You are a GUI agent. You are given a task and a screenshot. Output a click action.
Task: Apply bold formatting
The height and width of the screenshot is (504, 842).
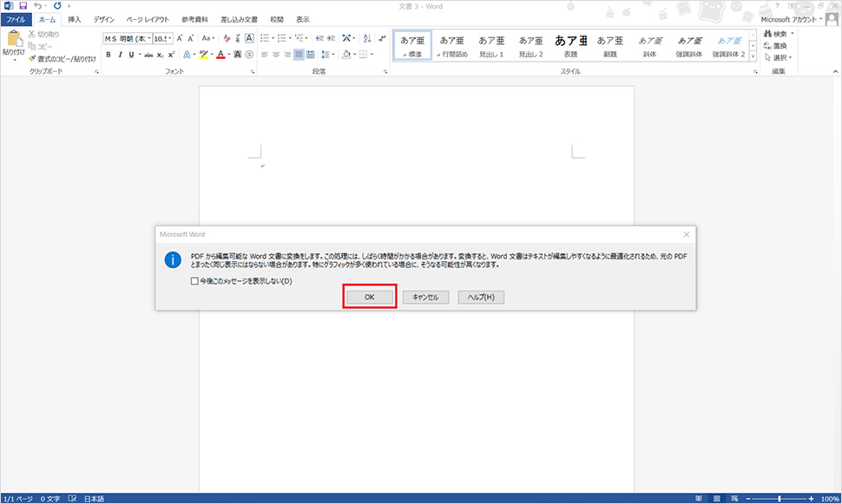coord(109,55)
